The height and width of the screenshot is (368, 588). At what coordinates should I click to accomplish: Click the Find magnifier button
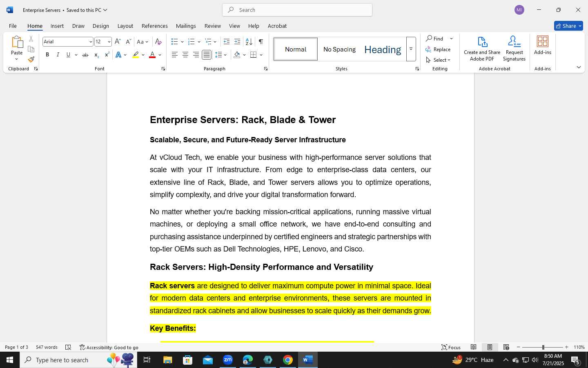[435, 38]
